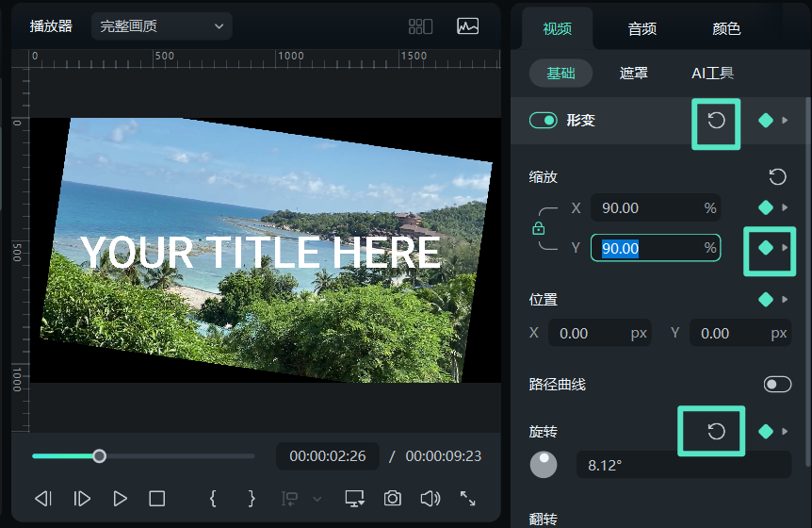Toggle the 形变 transform switch
The image size is (812, 528).
pyautogui.click(x=544, y=120)
